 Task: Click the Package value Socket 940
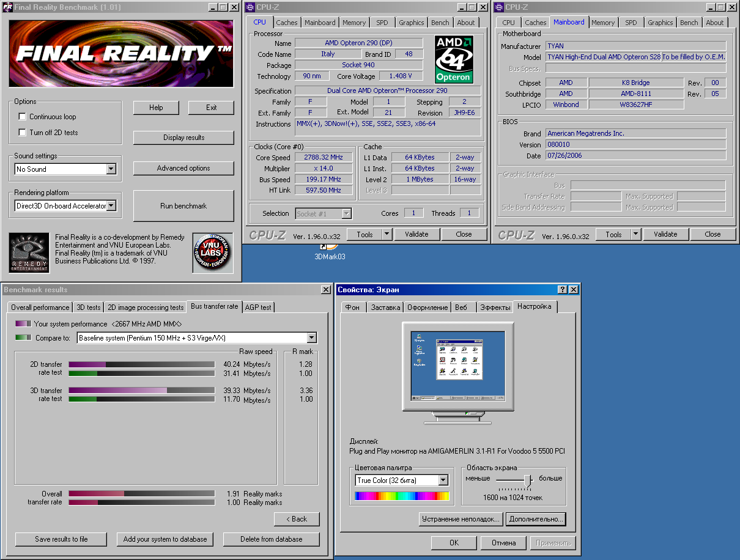[359, 65]
